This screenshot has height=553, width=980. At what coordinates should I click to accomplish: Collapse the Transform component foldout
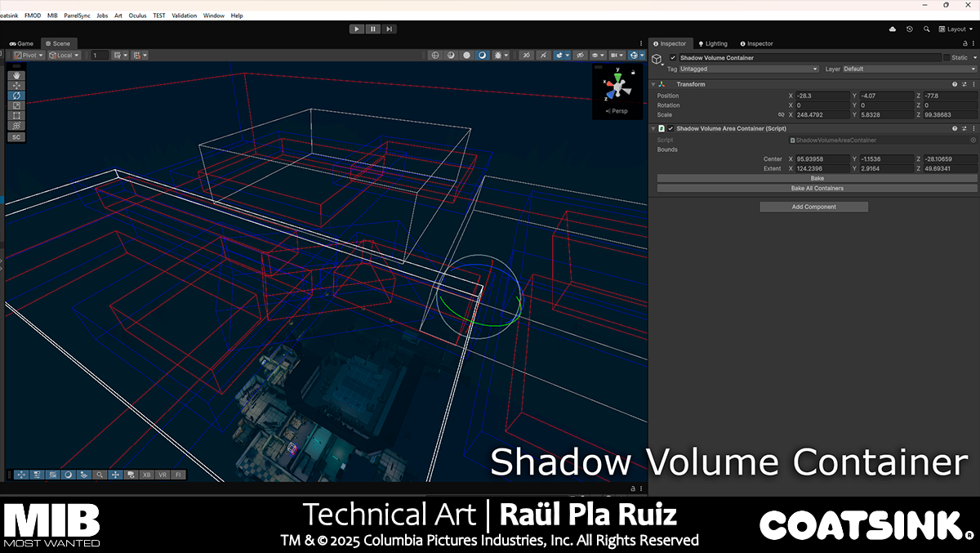653,84
